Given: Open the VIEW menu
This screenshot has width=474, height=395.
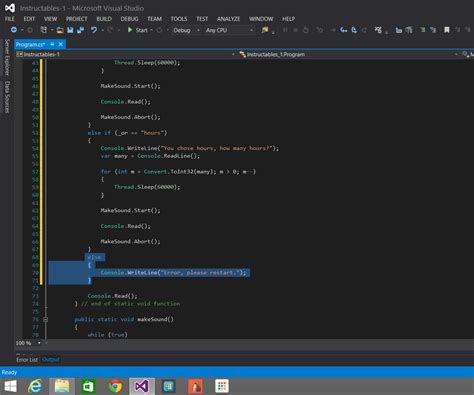Looking at the screenshot, I should (51, 19).
